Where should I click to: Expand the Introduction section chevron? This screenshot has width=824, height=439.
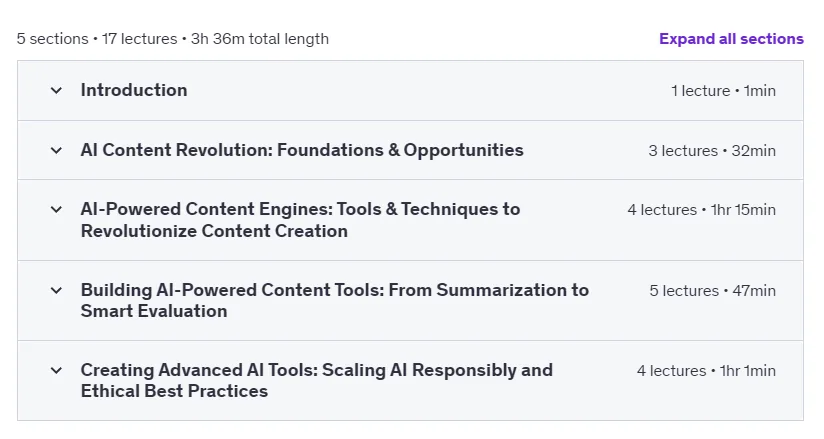pyautogui.click(x=56, y=90)
